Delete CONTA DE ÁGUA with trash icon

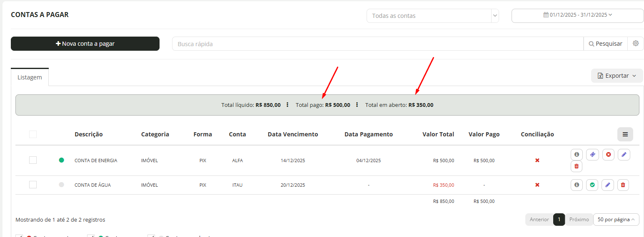point(623,185)
